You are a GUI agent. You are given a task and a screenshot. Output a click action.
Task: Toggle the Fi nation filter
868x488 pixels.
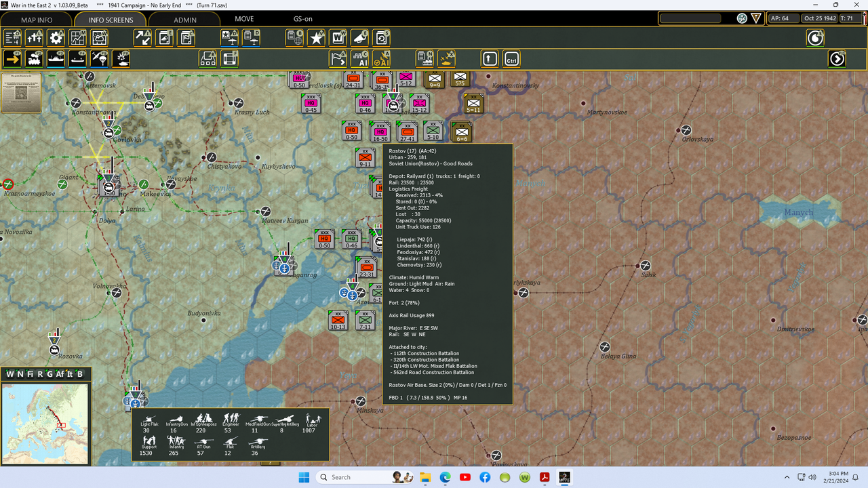pos(30,374)
